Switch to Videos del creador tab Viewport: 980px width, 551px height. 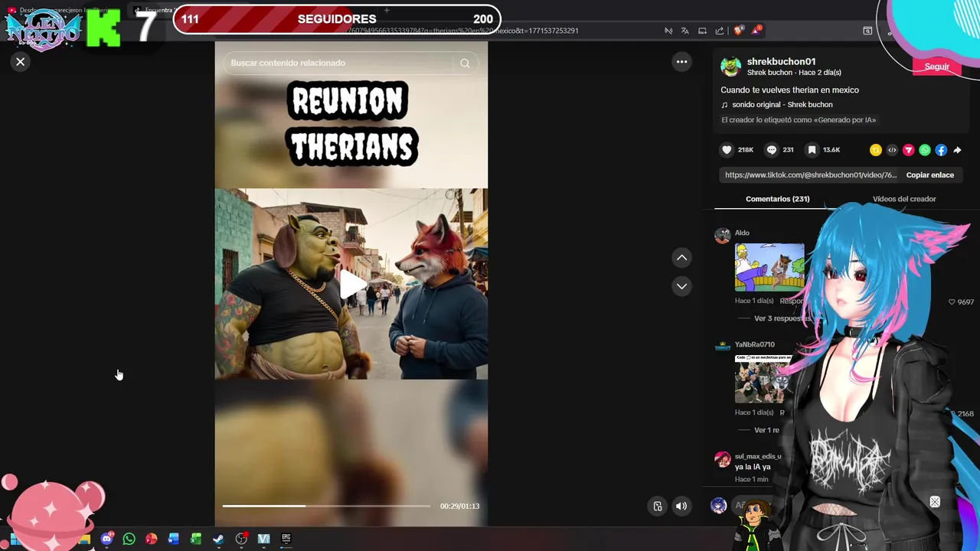tap(904, 199)
